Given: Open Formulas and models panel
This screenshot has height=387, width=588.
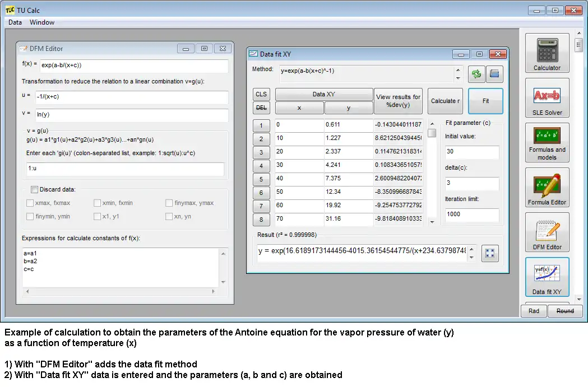Looking at the screenshot, I should coord(547,142).
